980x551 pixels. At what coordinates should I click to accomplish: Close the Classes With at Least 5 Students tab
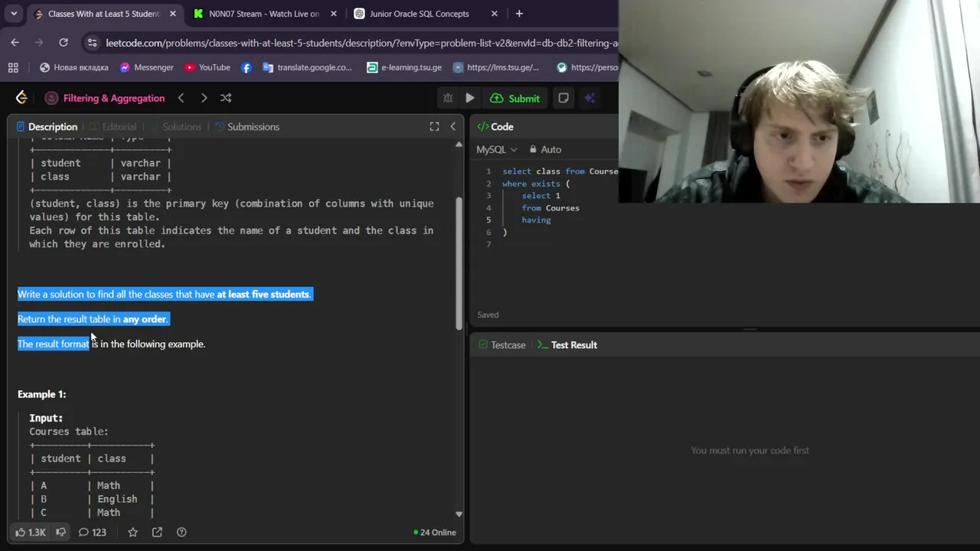172,14
